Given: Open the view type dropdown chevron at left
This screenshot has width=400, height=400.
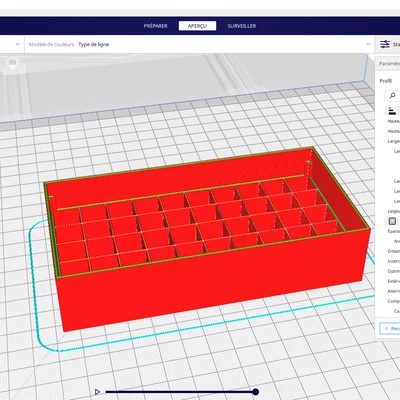Looking at the screenshot, I should coord(18,44).
